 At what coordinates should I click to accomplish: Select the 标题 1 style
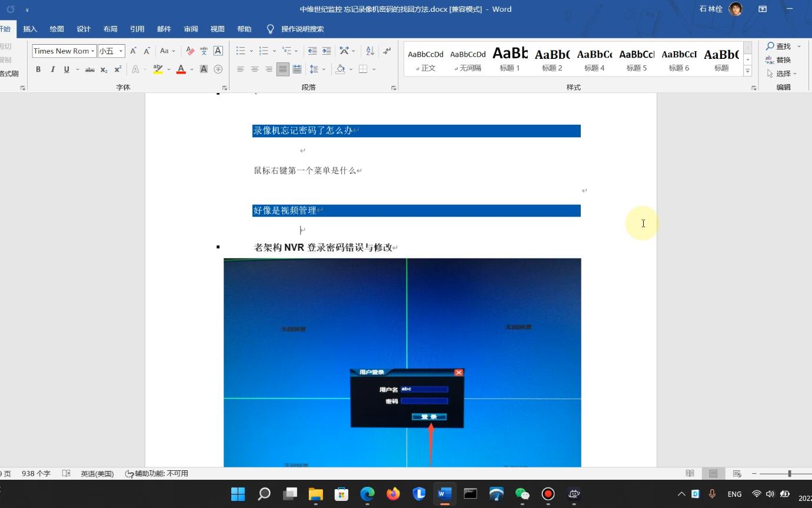510,58
